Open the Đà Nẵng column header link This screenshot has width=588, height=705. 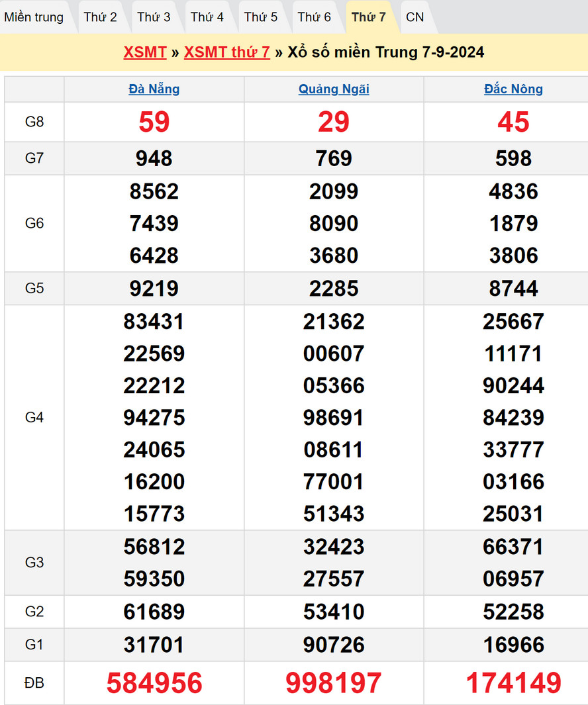click(x=154, y=89)
